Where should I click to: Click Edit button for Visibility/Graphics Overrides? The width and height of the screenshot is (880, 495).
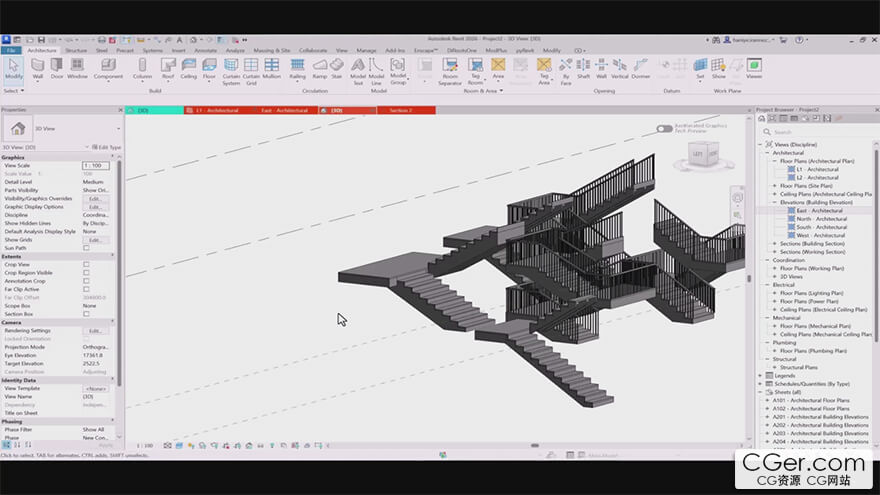[95, 199]
